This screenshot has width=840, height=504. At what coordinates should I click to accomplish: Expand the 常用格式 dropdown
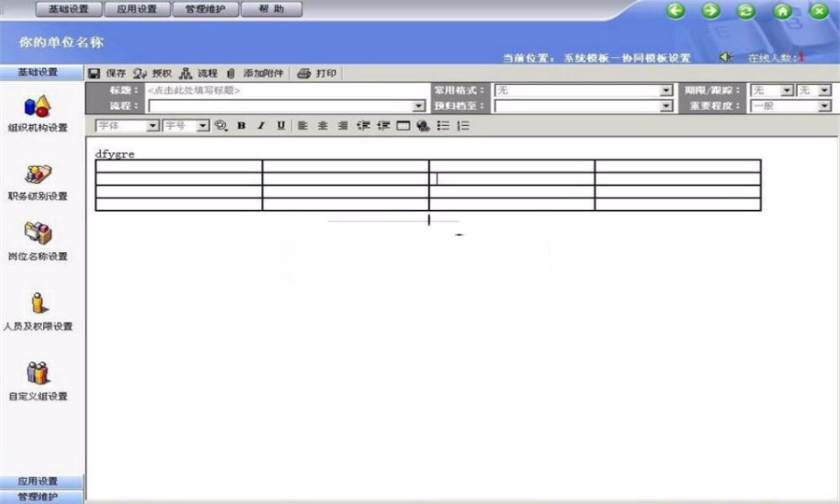(665, 91)
